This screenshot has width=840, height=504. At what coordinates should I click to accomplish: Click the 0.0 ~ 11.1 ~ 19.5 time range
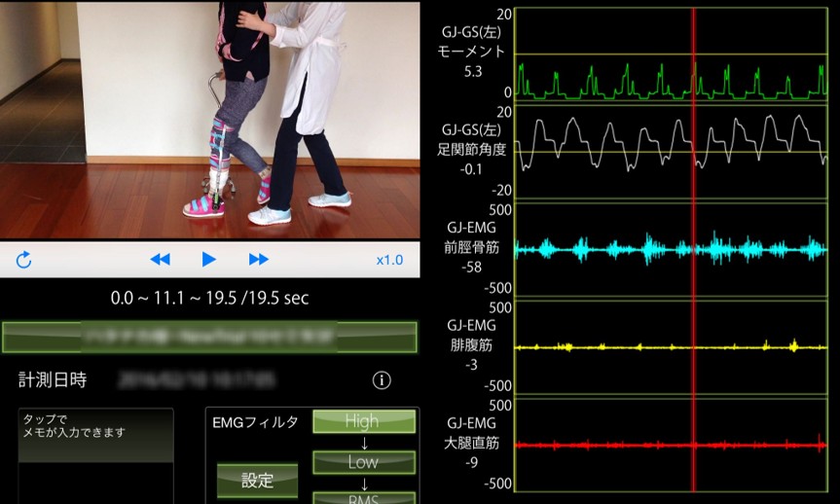(x=208, y=299)
